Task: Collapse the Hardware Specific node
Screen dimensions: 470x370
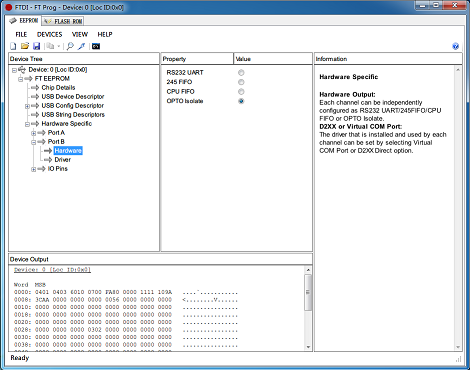Action: (27, 124)
